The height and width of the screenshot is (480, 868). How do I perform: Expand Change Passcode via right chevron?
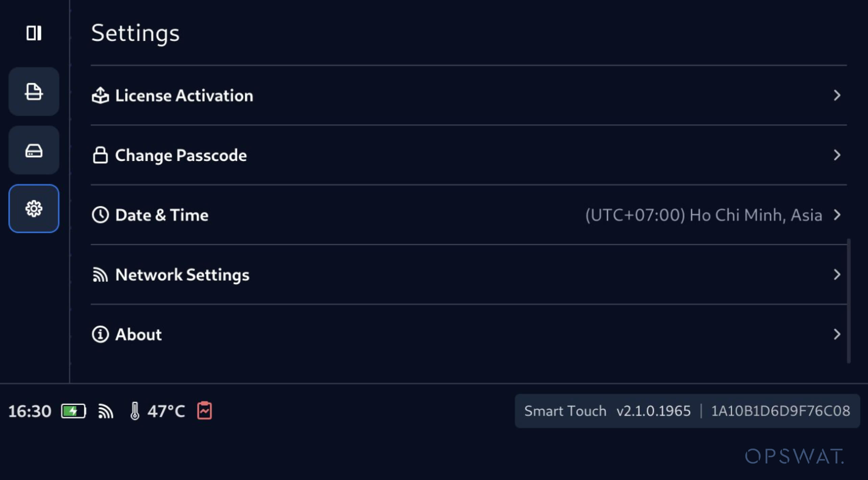click(x=837, y=155)
